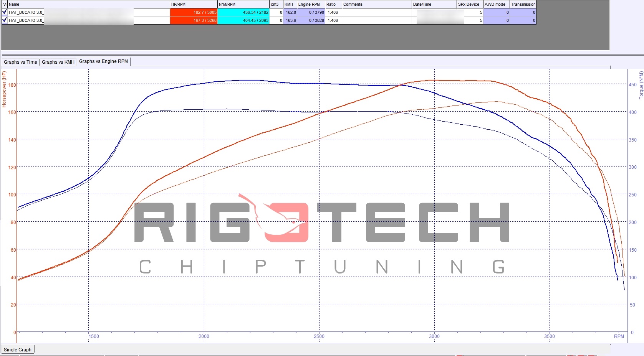Click the Engine RPM column header
The width and height of the screenshot is (644, 356).
[311, 4]
